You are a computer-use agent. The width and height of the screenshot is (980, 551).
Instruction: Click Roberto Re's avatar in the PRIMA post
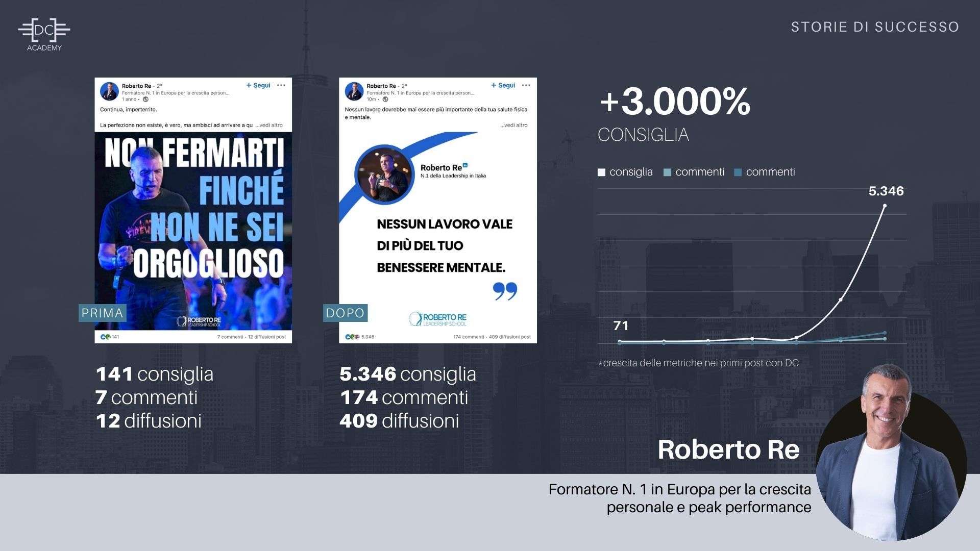(x=109, y=92)
